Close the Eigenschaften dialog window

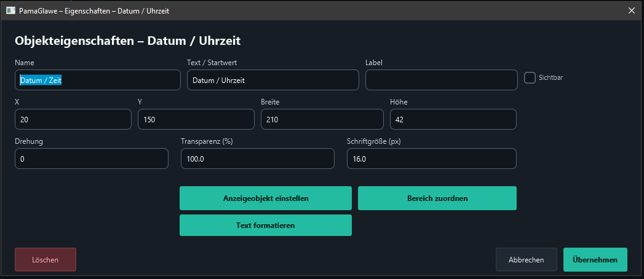pyautogui.click(x=632, y=10)
